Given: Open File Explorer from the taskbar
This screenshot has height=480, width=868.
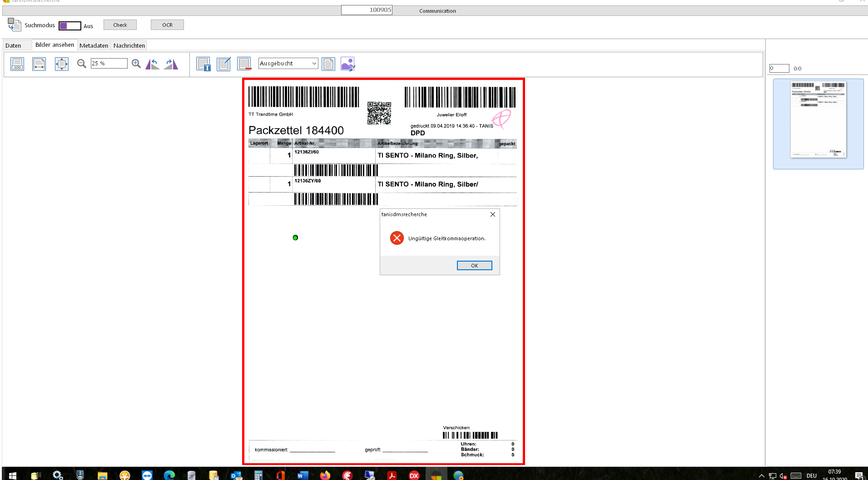Looking at the screenshot, I should tap(102, 475).
